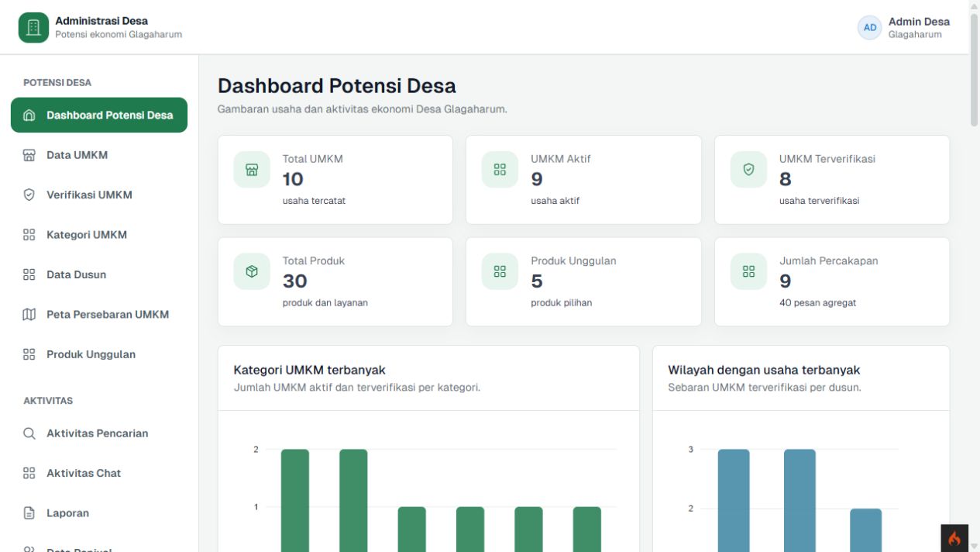Open the Data UMKM menu
This screenshot has height=552, width=980.
99,155
